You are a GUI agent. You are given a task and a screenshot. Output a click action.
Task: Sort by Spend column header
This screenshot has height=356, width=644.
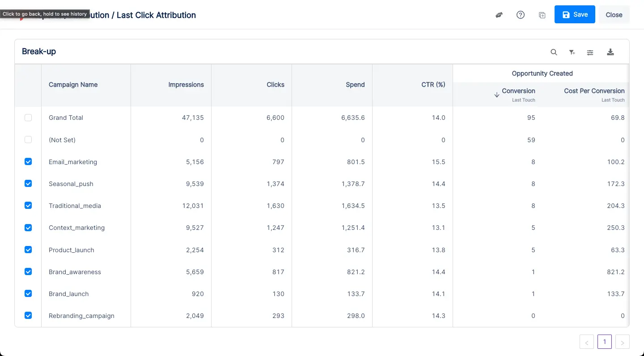pos(355,85)
